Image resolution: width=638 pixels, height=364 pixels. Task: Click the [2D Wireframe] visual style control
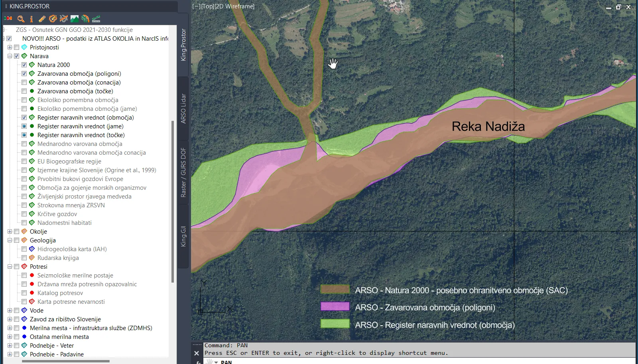[234, 6]
